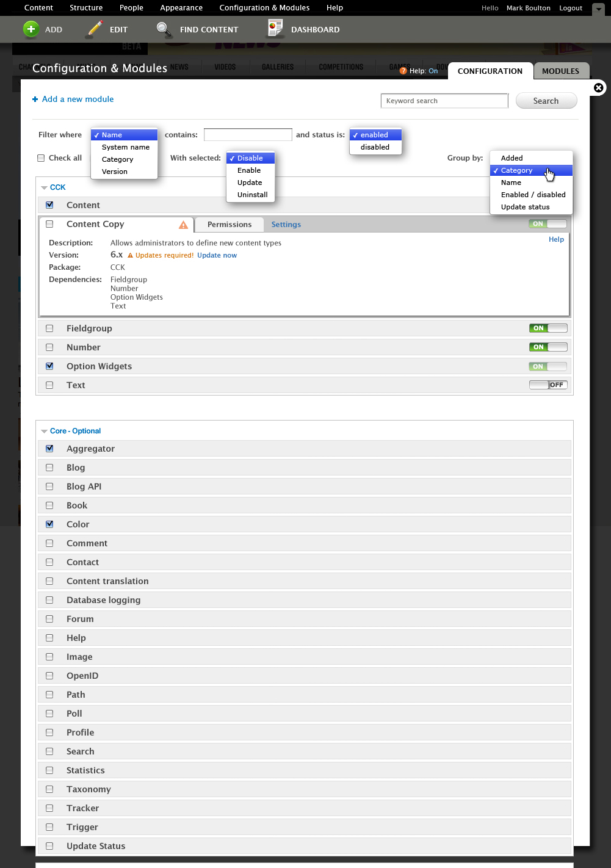The image size is (611, 868).
Task: Open the Settings tab for Content Copy
Action: 286,225
